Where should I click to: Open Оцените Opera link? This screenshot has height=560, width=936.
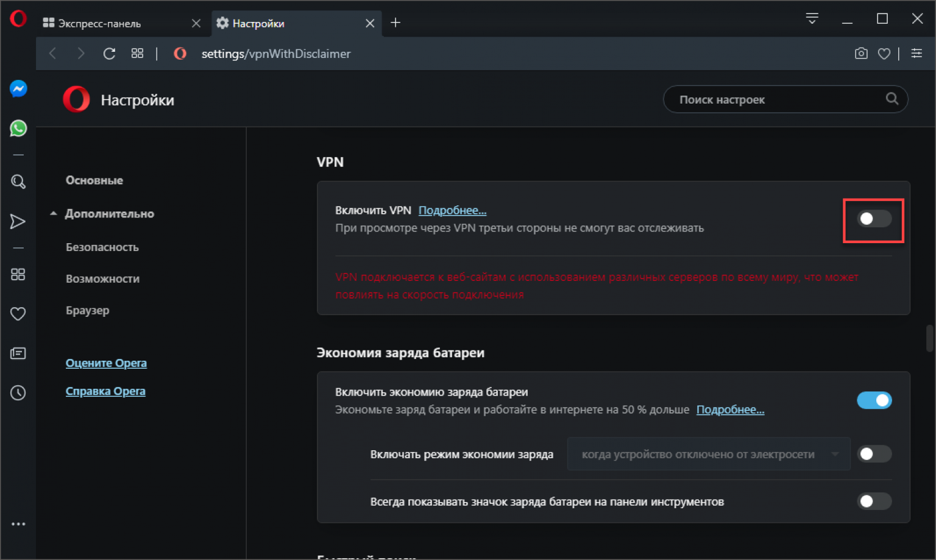click(x=106, y=363)
